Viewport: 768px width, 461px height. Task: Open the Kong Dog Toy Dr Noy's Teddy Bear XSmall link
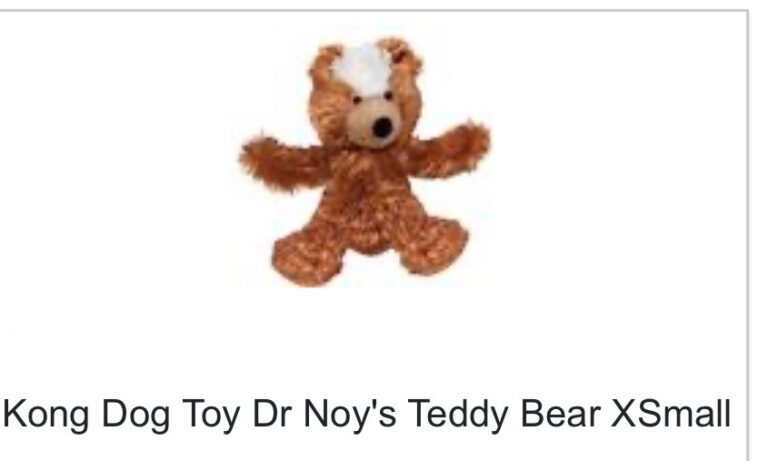367,414
